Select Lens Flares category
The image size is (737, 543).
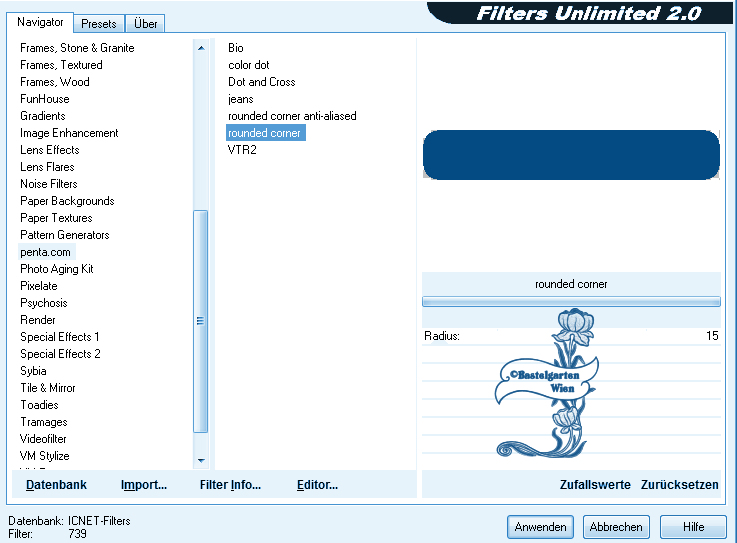(47, 167)
